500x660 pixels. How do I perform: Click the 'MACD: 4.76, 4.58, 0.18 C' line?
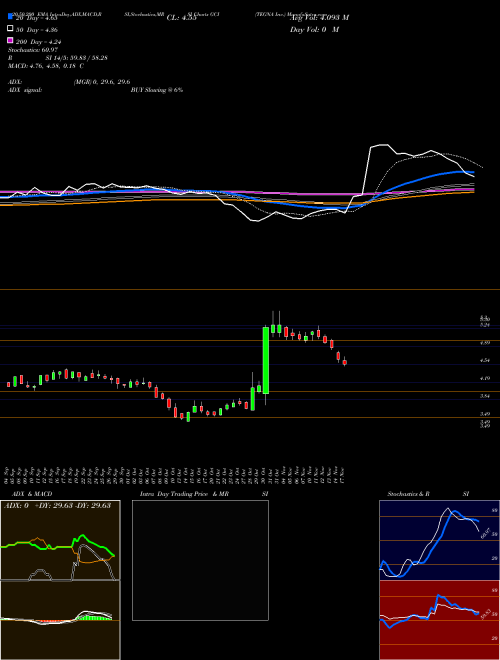tap(46, 66)
